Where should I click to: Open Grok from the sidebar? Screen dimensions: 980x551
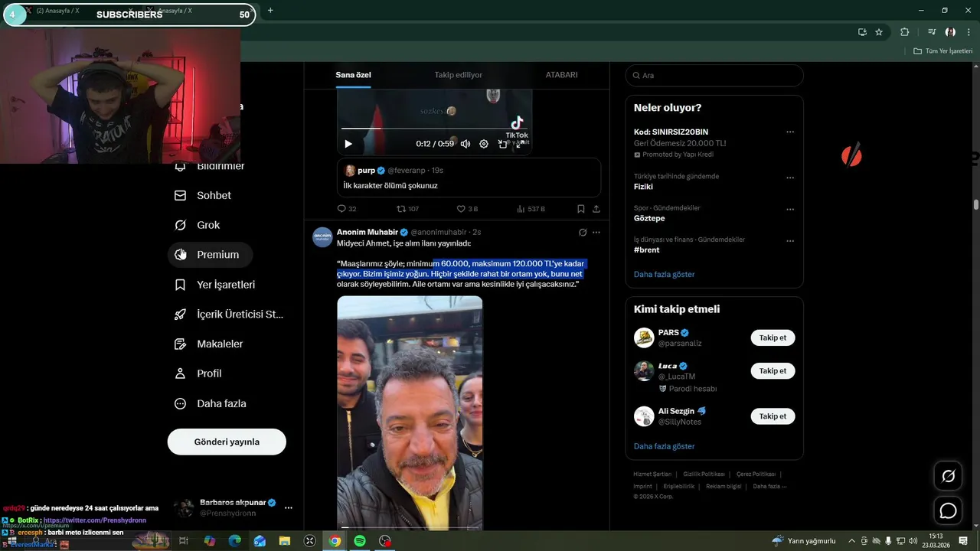(198, 225)
